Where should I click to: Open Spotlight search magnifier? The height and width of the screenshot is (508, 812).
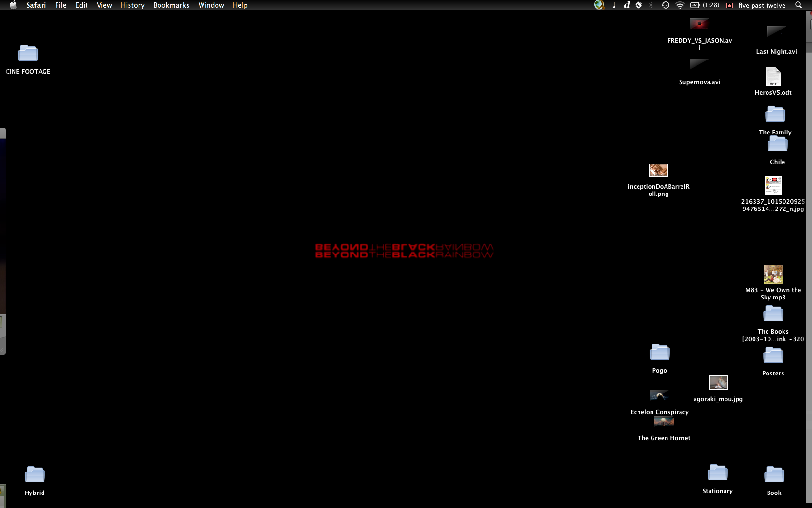click(798, 5)
